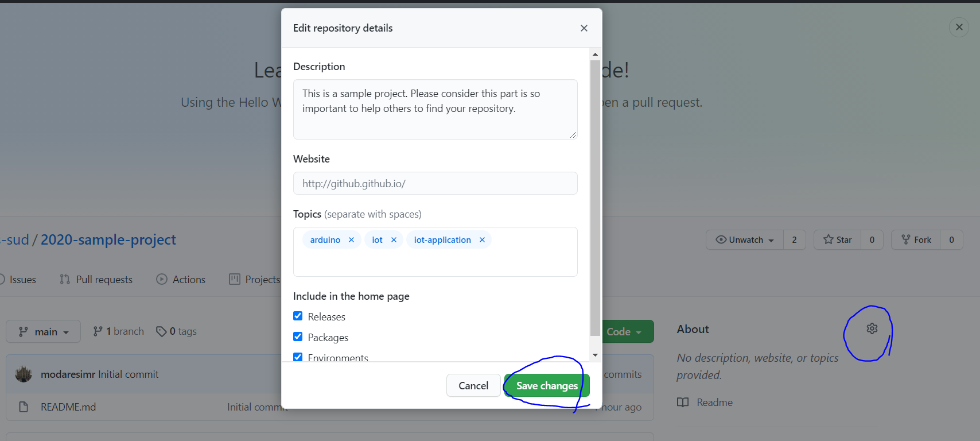Image resolution: width=980 pixels, height=441 pixels.
Task: Open the main branch dropdown
Action: pyautogui.click(x=43, y=331)
